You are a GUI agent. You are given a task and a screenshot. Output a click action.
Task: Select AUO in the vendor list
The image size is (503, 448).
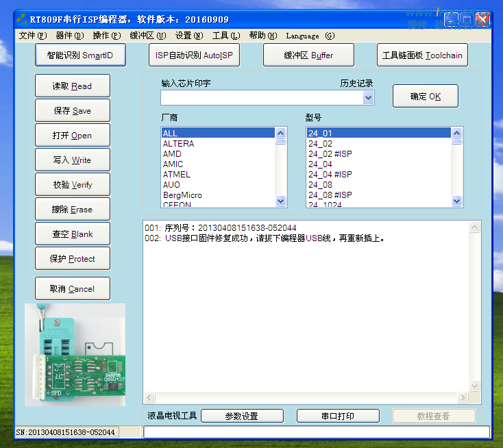click(218, 184)
